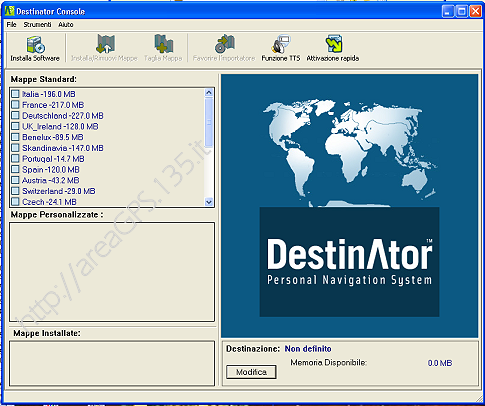Open the File menu
The image size is (485, 406).
coord(11,25)
